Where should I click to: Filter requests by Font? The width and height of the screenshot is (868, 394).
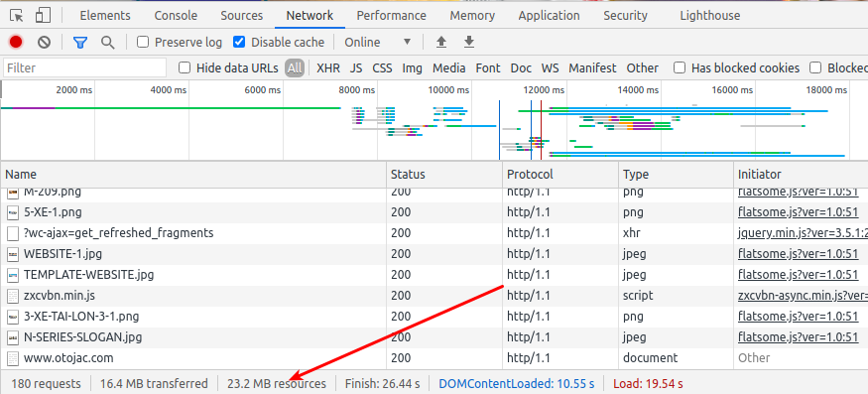click(488, 68)
